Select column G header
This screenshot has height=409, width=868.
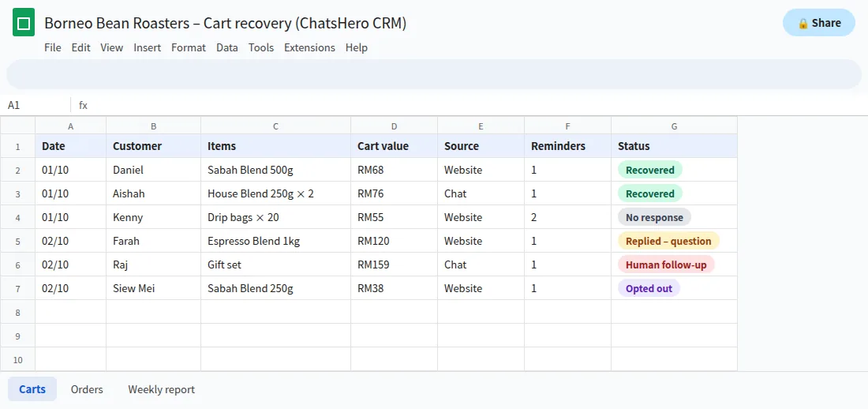coord(674,126)
